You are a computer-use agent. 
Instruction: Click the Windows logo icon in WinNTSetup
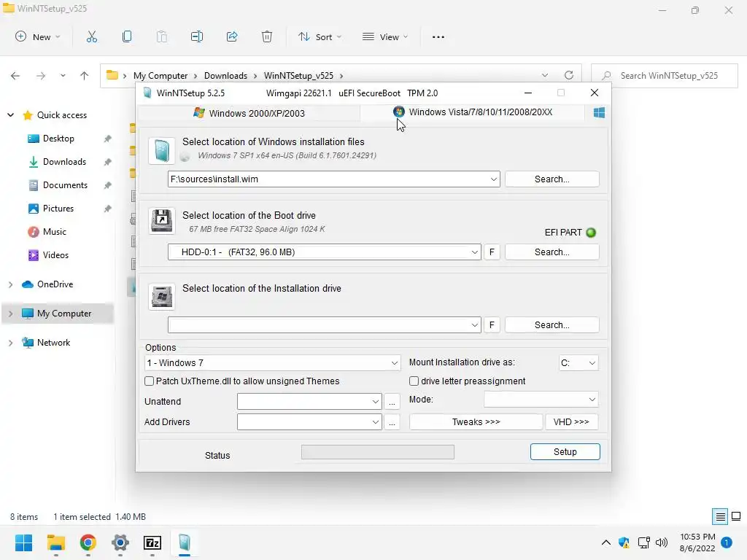[x=599, y=112]
